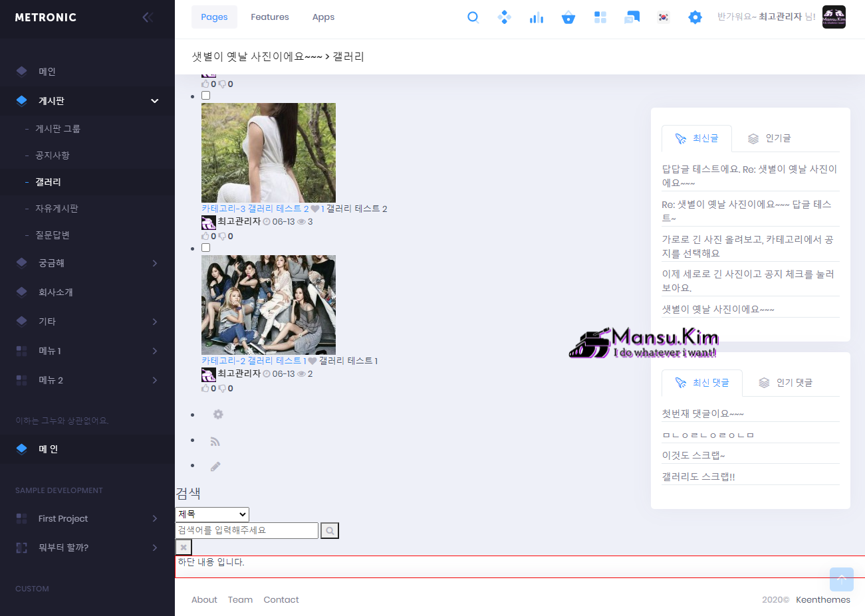Open the Features top menu
865x616 pixels.
click(x=269, y=17)
